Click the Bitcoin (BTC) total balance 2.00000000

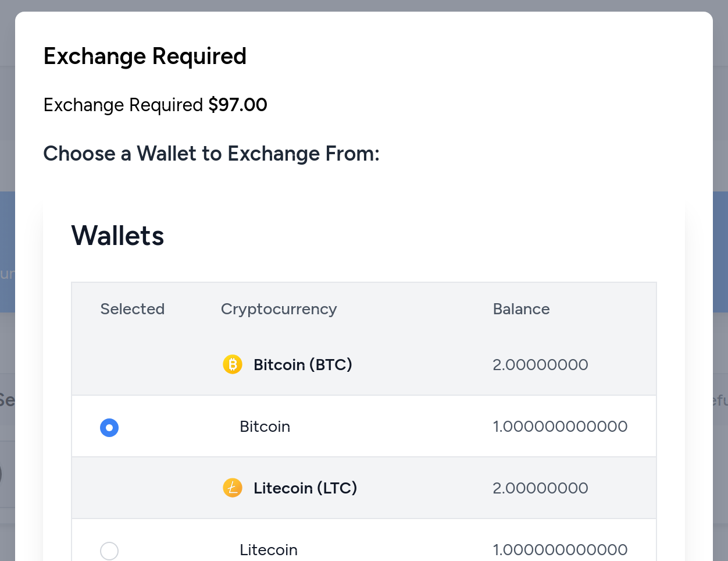[540, 365]
